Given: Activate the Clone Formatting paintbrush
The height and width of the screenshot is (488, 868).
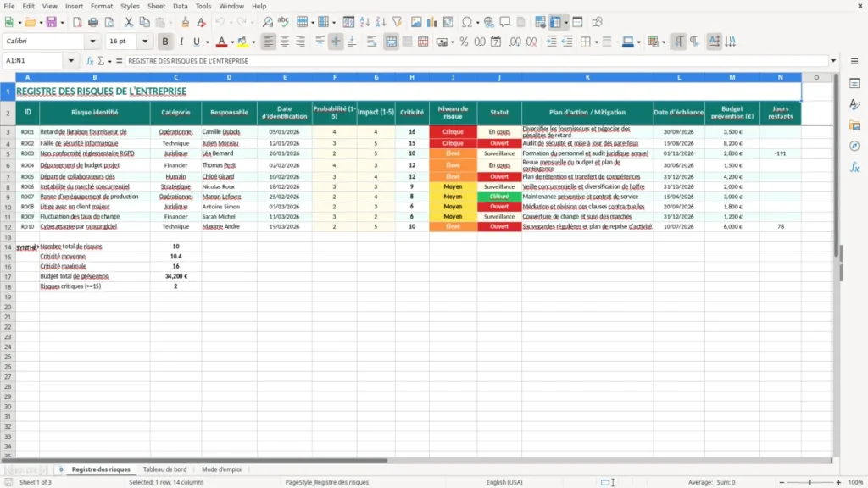Looking at the screenshot, I should [185, 22].
